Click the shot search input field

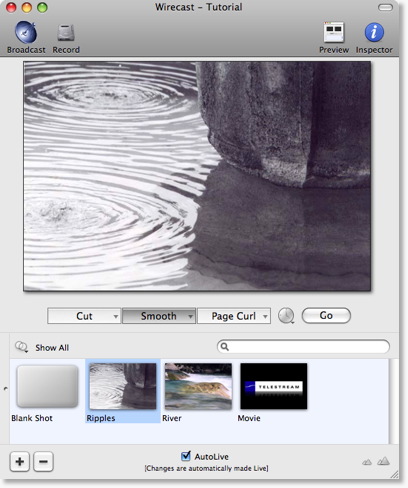(303, 347)
